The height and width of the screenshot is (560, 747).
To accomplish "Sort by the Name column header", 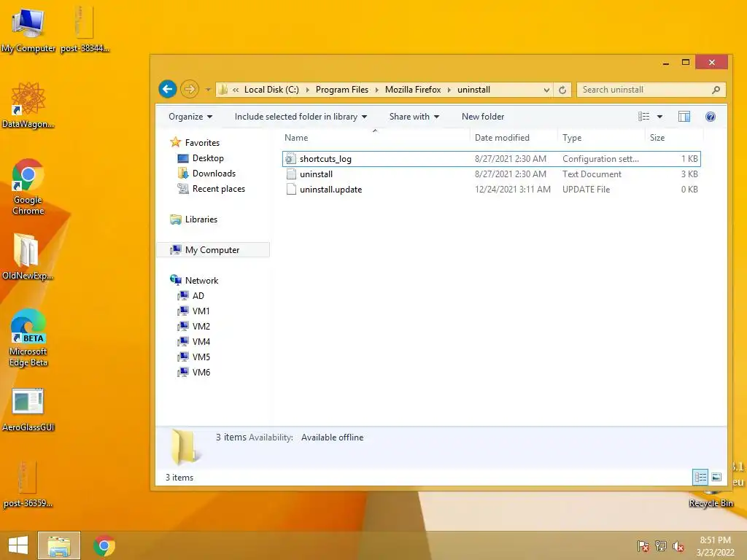I will [x=376, y=138].
